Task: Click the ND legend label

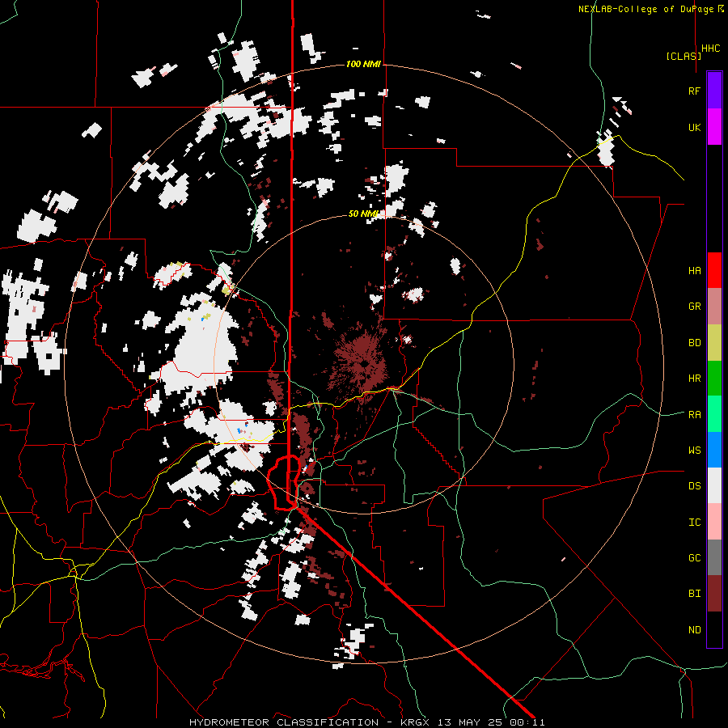Action: [x=694, y=630]
